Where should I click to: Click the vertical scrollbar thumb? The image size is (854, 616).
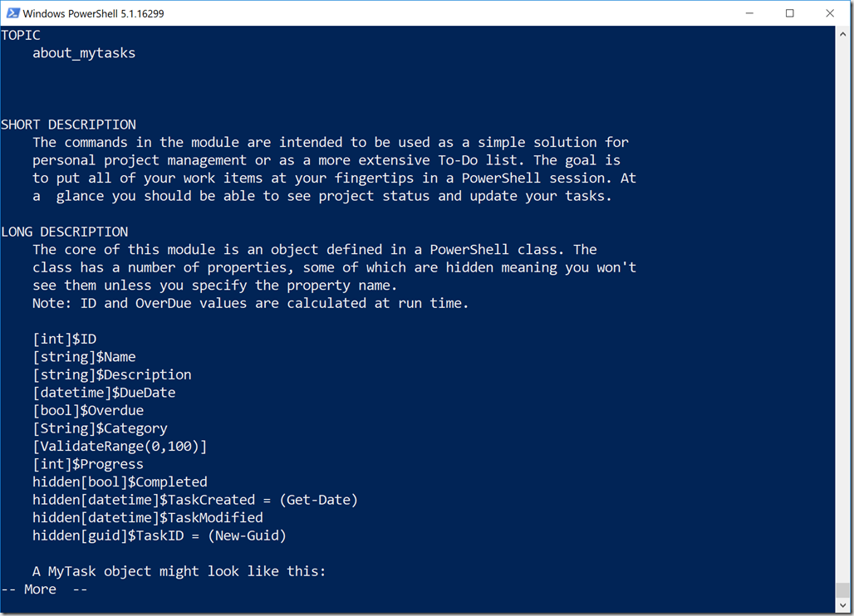(842, 590)
